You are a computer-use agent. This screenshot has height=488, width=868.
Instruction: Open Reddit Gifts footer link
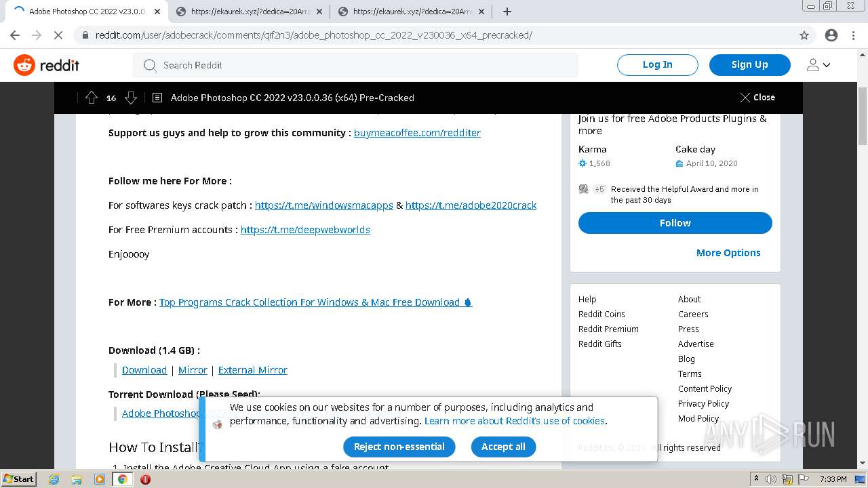pos(600,344)
